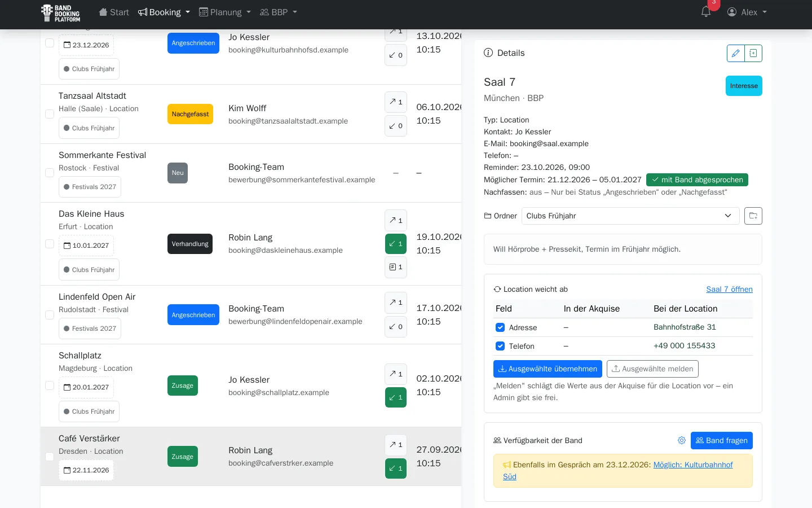Click the convert icon next to the edit pencil

click(753, 53)
